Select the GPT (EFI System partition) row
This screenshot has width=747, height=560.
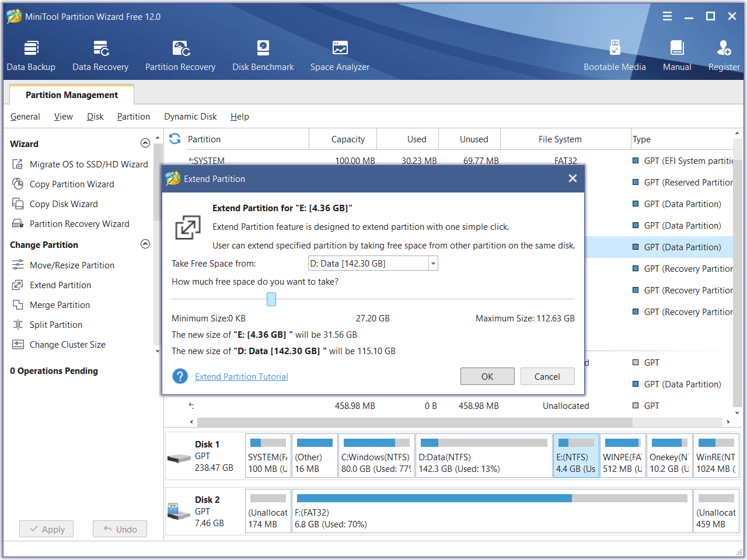click(x=448, y=160)
